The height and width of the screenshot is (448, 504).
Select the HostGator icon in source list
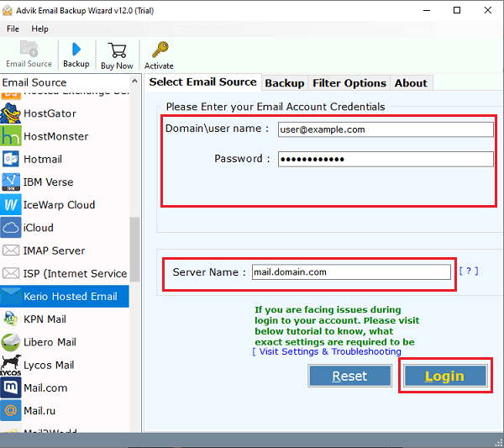point(11,113)
